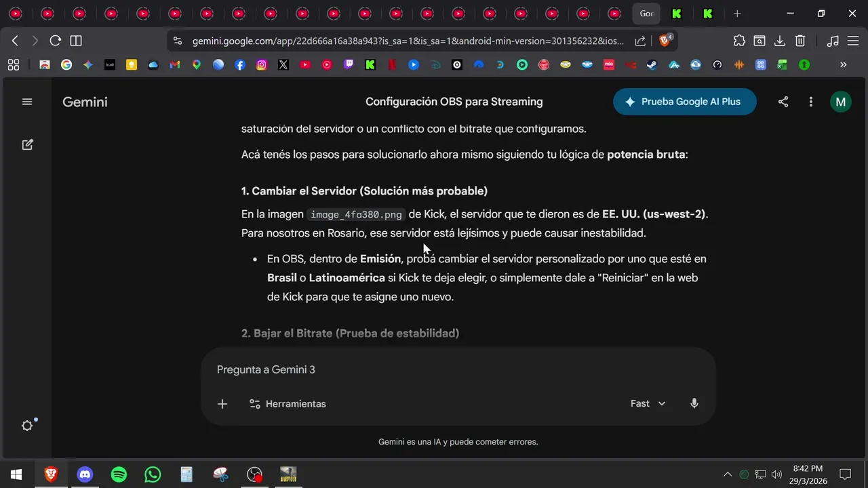Click the Gemini logo text
This screenshot has height=488, width=868.
(x=85, y=102)
